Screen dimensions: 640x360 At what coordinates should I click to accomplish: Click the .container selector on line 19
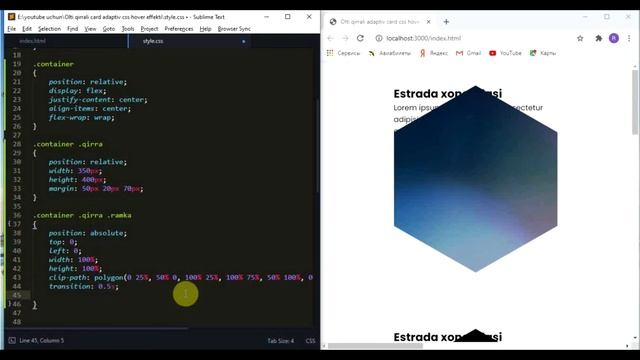pyautogui.click(x=53, y=64)
